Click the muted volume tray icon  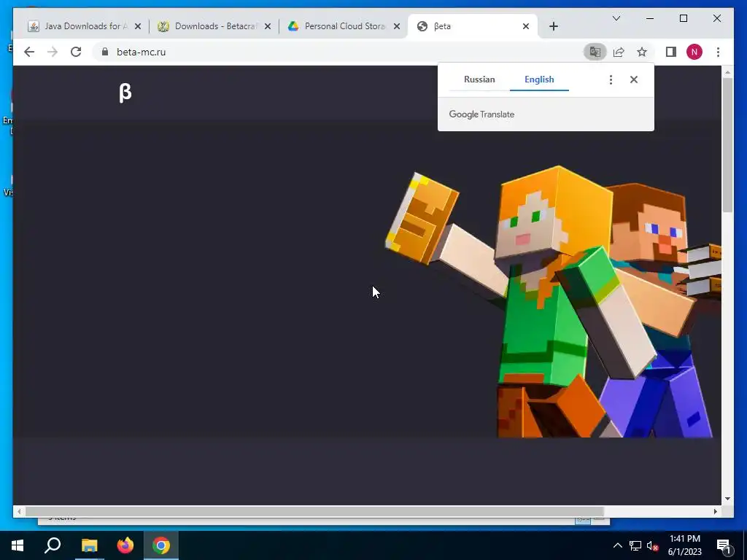[652, 545]
